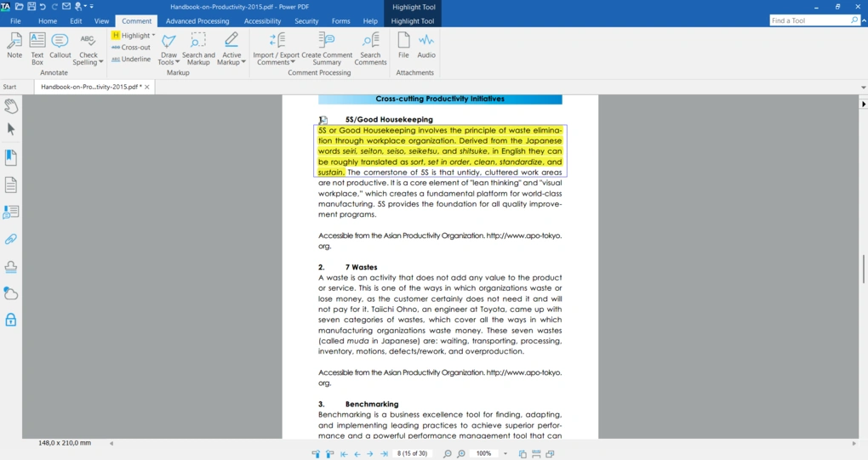Open the Customize Quick Access Toolbar arrow
The height and width of the screenshot is (460, 868).
pyautogui.click(x=92, y=7)
